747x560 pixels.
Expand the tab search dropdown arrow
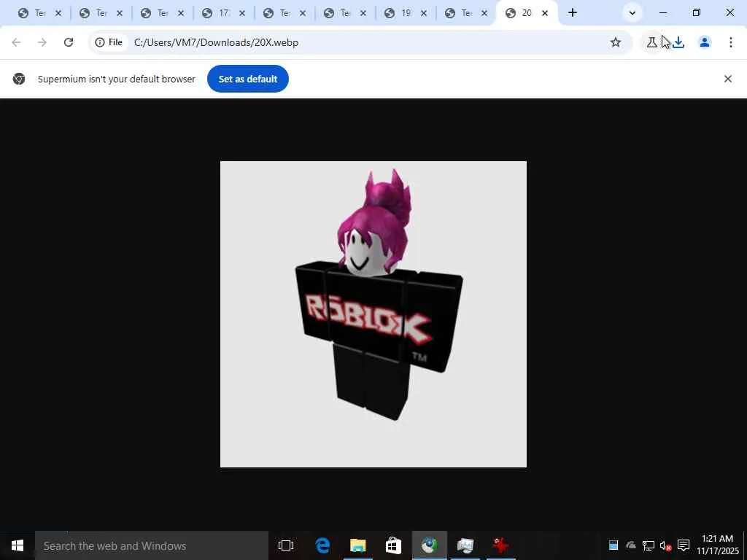(632, 13)
